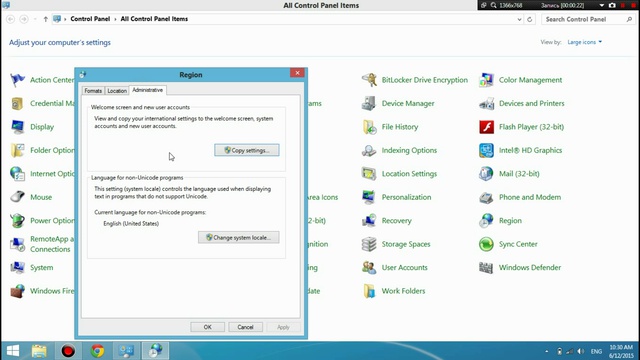Expand the address bar history dropdown
640x360 pixels.
pos(519,19)
